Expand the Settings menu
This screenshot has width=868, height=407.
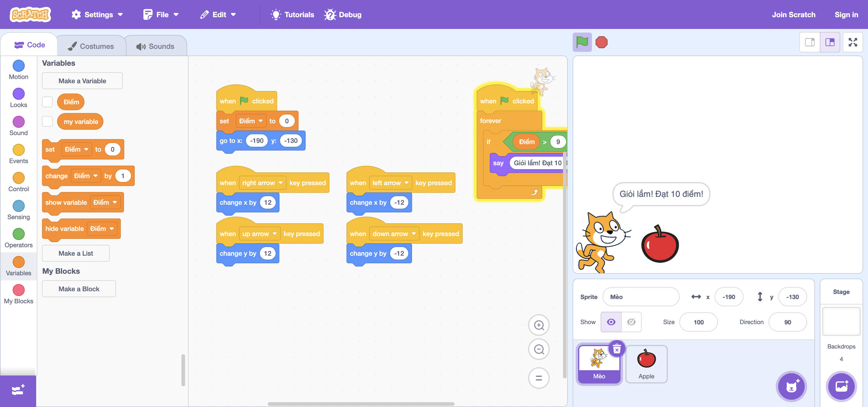point(97,14)
